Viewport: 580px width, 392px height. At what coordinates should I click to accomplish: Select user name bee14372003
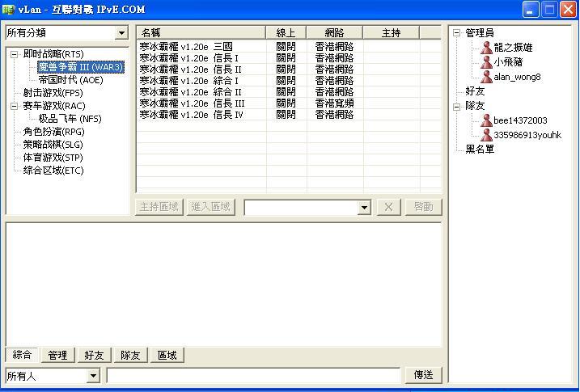[520, 120]
